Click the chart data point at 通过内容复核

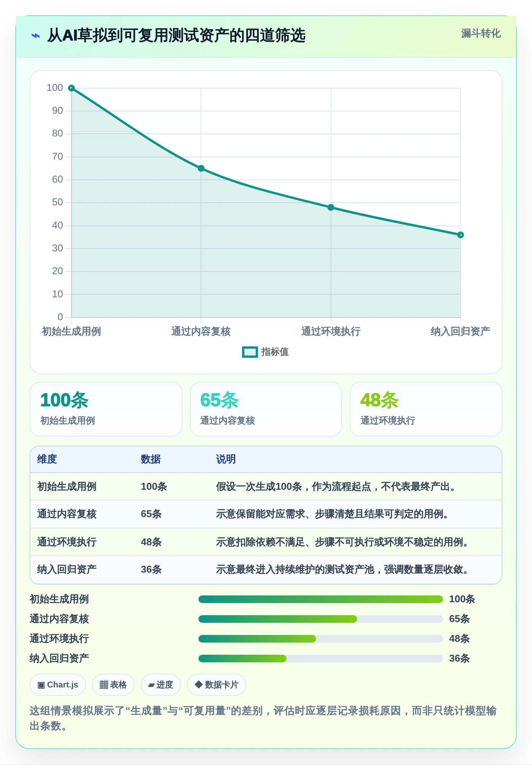pos(201,168)
